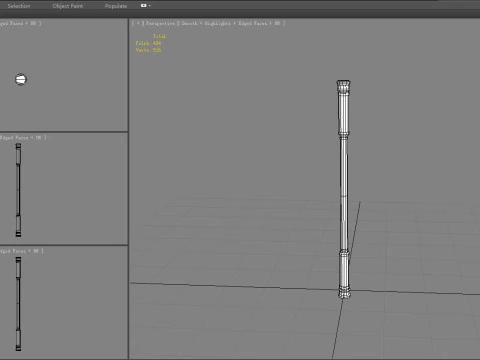Select the column in the top viewport

[x=21, y=79]
